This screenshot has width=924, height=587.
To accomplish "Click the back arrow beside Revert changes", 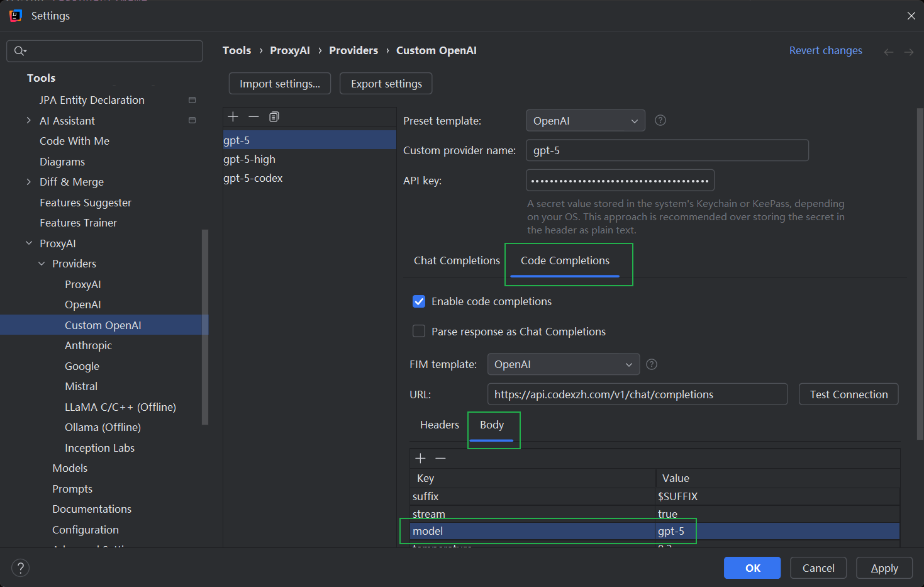I will (x=889, y=52).
